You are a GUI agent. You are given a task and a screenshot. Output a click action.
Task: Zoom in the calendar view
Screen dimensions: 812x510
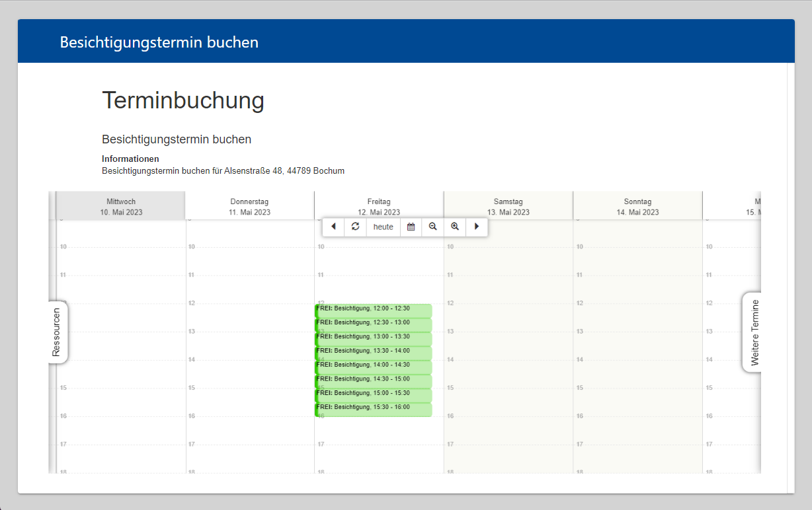(x=455, y=227)
